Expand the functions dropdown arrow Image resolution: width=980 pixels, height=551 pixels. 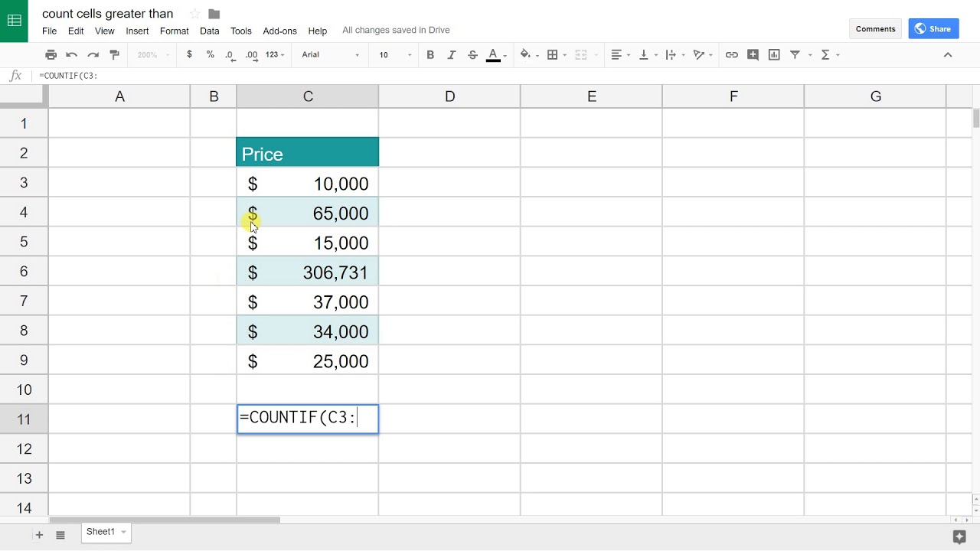pyautogui.click(x=838, y=55)
